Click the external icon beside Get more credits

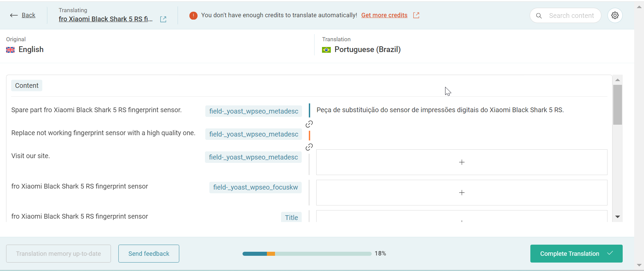point(416,15)
